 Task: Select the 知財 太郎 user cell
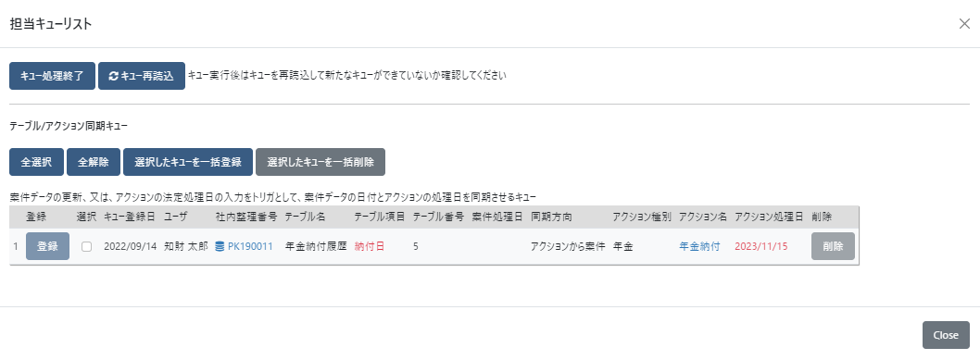pyautogui.click(x=185, y=246)
